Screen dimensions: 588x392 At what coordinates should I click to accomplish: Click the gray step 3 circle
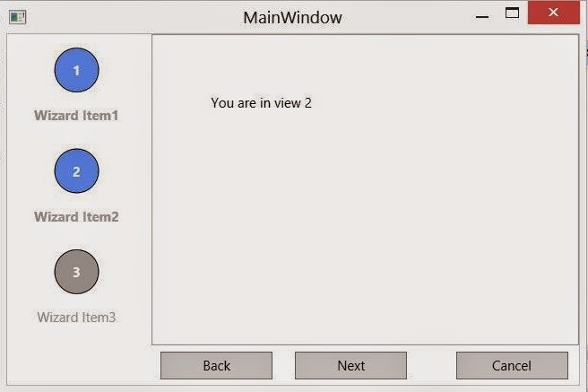[x=76, y=272]
